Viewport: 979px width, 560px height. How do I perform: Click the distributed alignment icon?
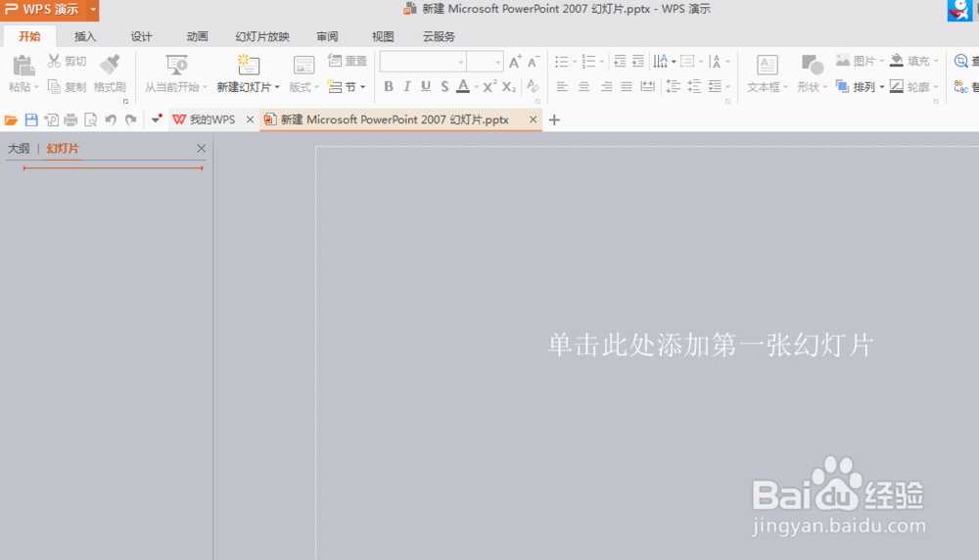click(x=648, y=86)
